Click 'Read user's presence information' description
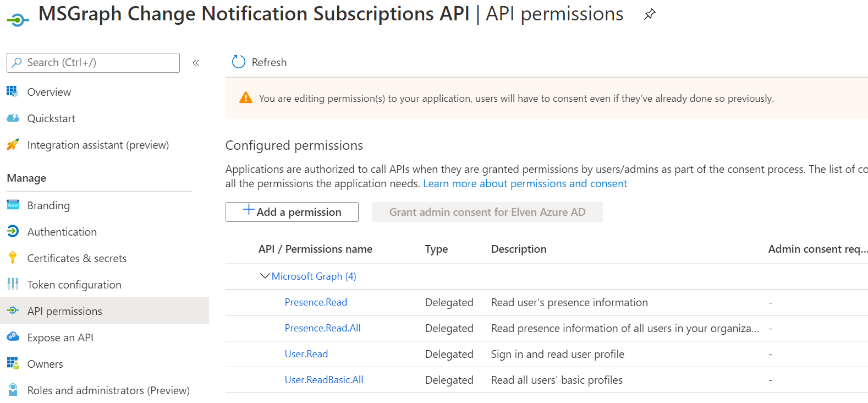 [569, 302]
